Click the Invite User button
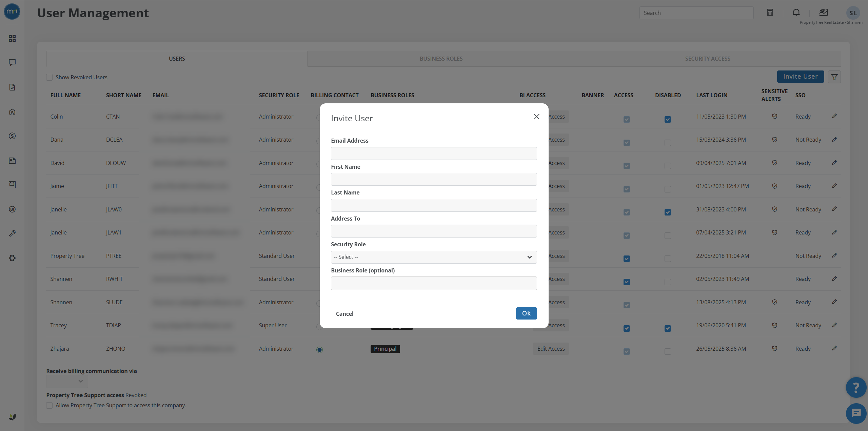 pos(800,77)
